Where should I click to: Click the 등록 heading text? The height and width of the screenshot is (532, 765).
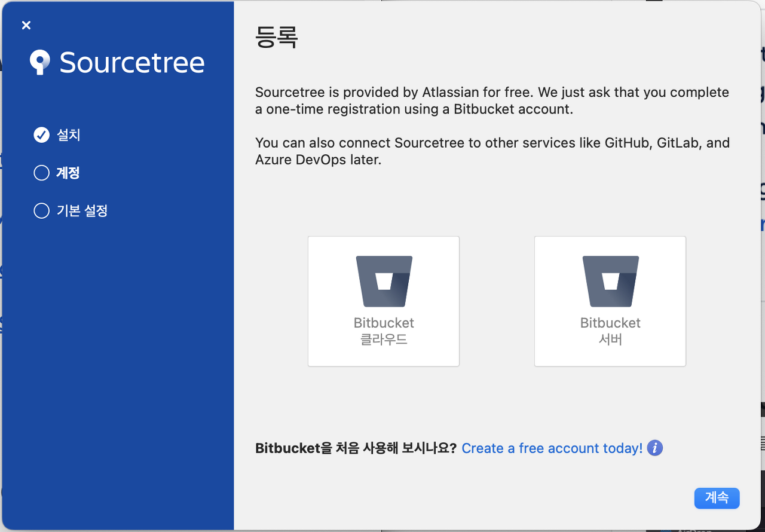click(276, 36)
